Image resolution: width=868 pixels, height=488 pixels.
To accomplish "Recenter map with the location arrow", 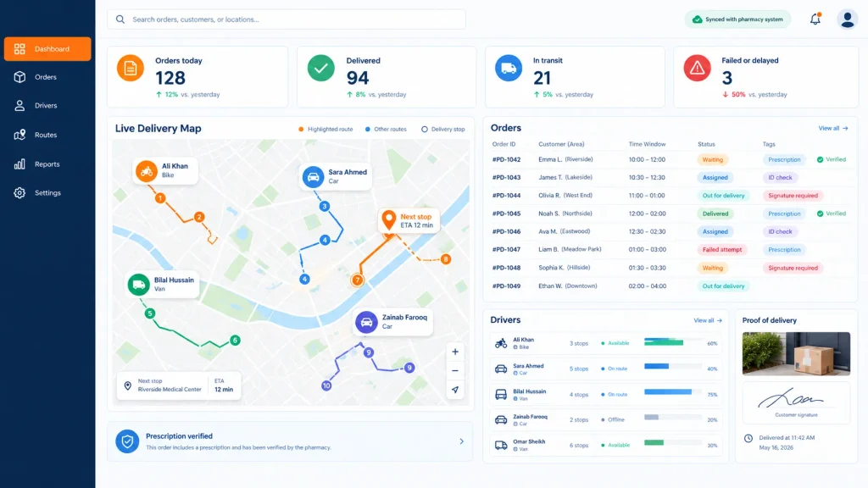I will pyautogui.click(x=455, y=390).
